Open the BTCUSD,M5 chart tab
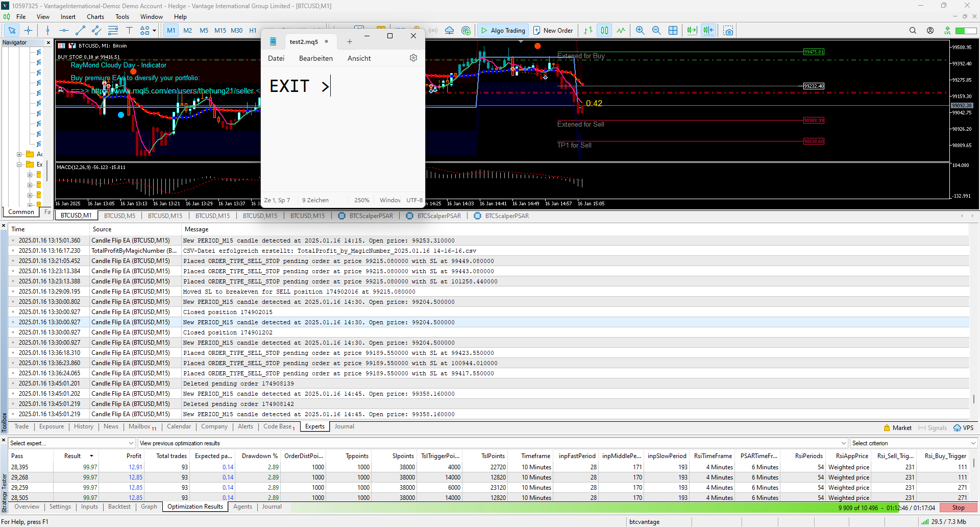This screenshot has height=527, width=980. [119, 216]
